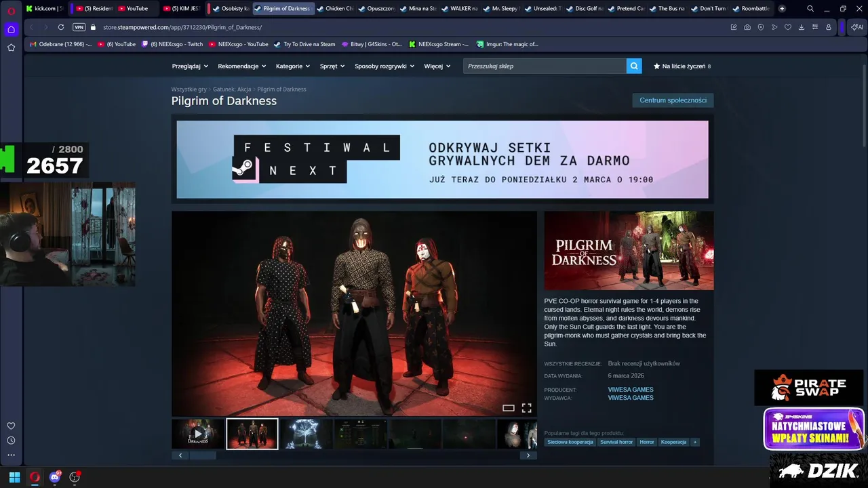Expand the Kategorie dropdown menu
The height and width of the screenshot is (488, 868).
(293, 66)
